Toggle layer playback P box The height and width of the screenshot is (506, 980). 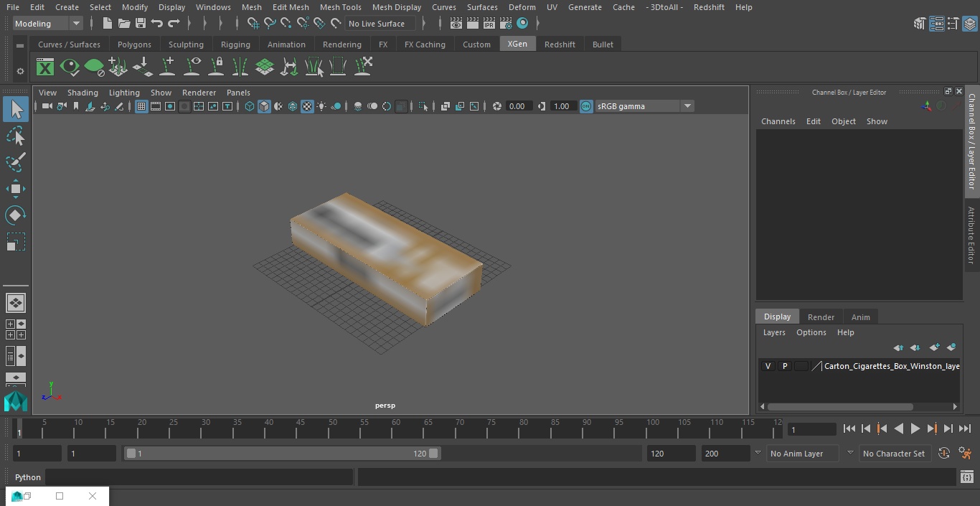tap(785, 366)
